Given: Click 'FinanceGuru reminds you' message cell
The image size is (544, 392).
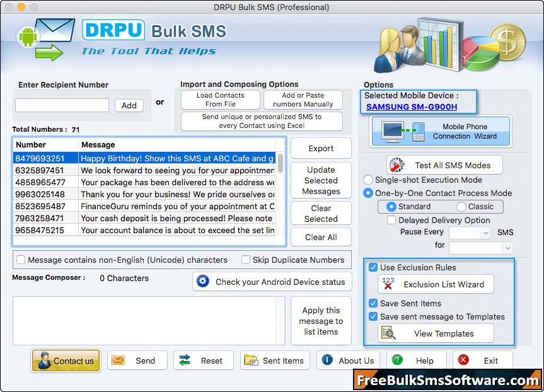Looking at the screenshot, I should tap(177, 206).
